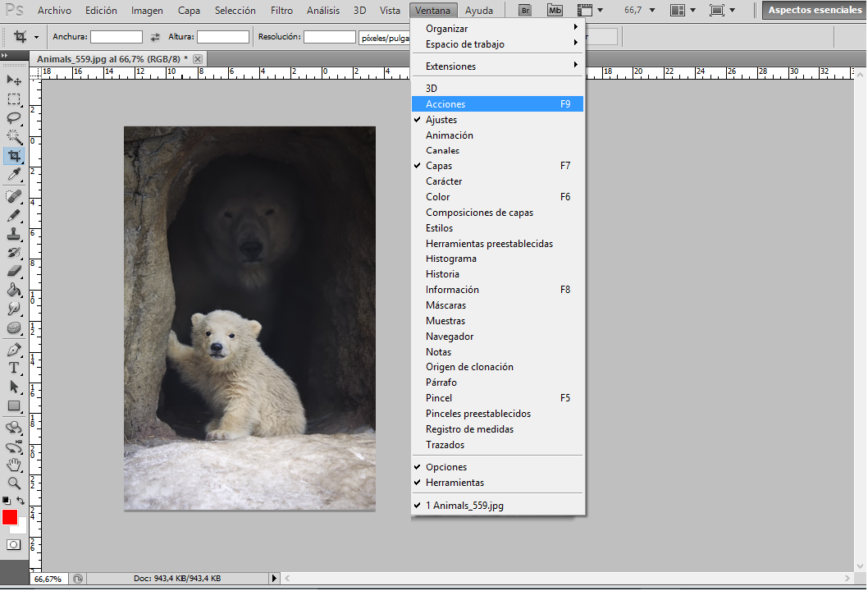Open the crop tool preset picker arrow
Viewport: 868px width, 591px height.
click(37, 37)
